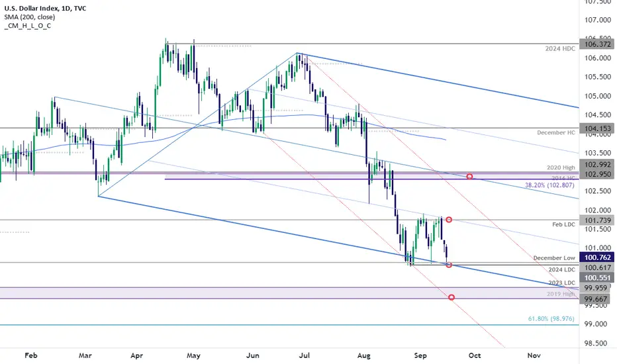This screenshot has width=617, height=364.
Task: Click the Jun label on time axis
Action: pos(253,355)
